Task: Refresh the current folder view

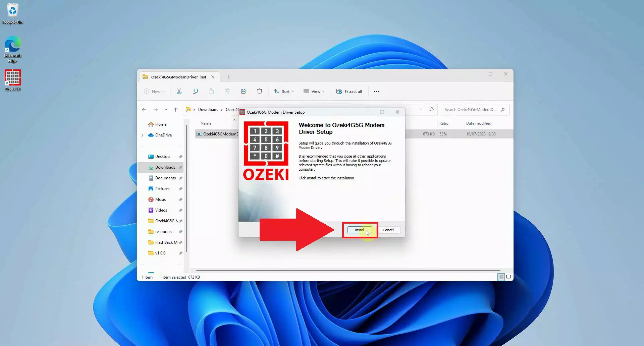Action: [432, 110]
